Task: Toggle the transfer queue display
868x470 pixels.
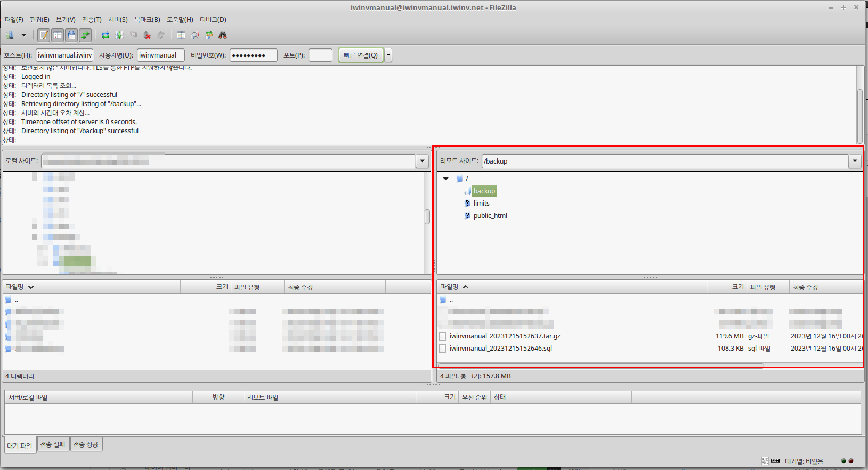Action: (85, 35)
